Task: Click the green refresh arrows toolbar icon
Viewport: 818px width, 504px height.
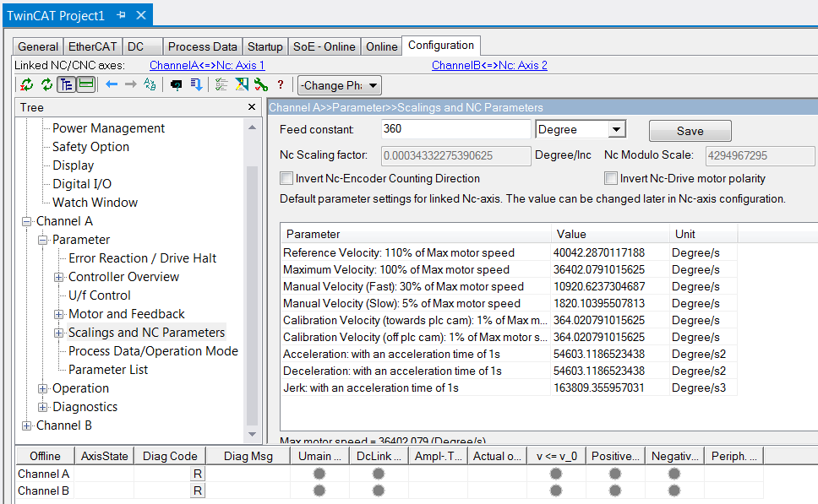Action: tap(47, 84)
